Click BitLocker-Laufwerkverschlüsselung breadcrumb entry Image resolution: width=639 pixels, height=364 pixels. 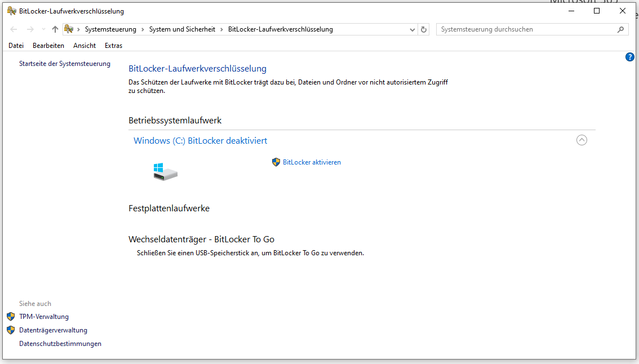coord(281,29)
